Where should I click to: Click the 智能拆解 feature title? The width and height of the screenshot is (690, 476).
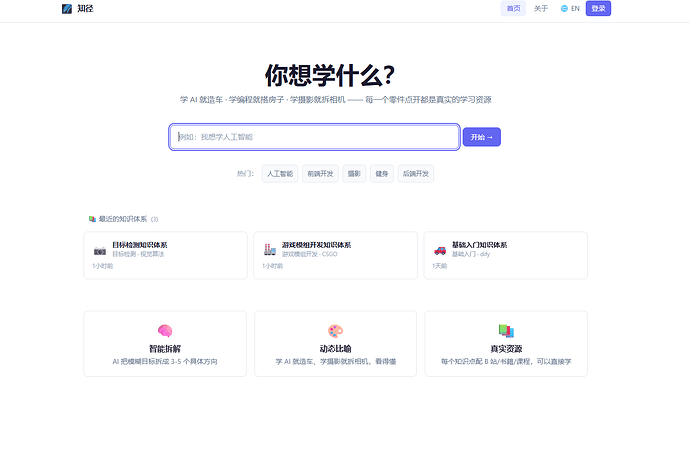point(165,349)
